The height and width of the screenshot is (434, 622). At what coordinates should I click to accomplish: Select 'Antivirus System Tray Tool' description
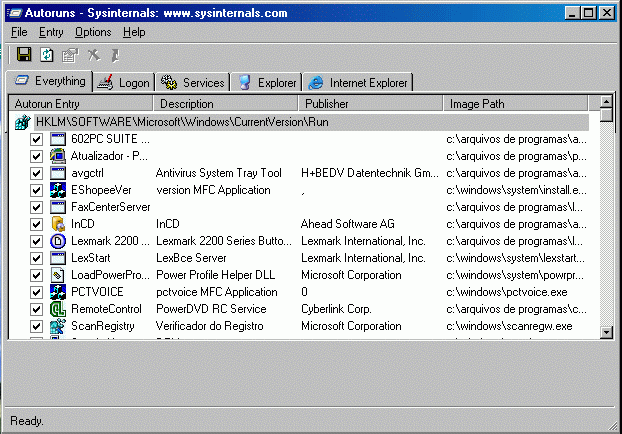(x=219, y=173)
